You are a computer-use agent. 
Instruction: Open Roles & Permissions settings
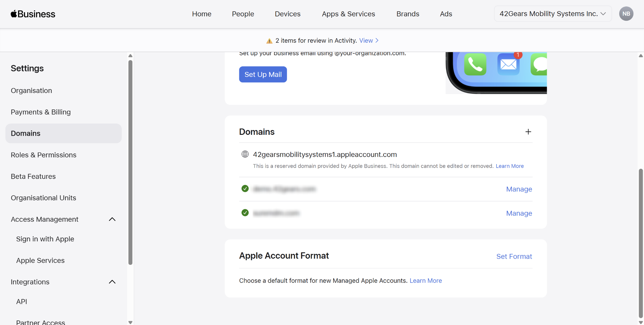(x=63, y=155)
